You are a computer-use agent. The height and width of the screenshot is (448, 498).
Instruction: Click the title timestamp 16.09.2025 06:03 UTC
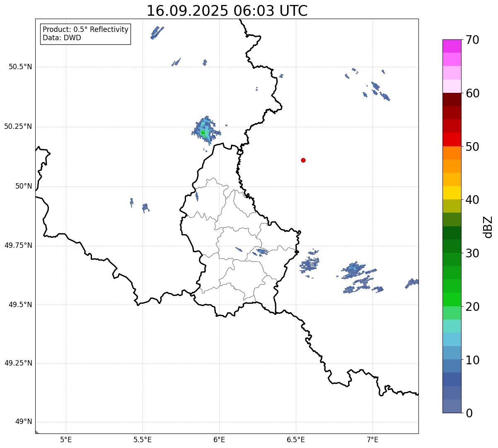click(x=227, y=11)
